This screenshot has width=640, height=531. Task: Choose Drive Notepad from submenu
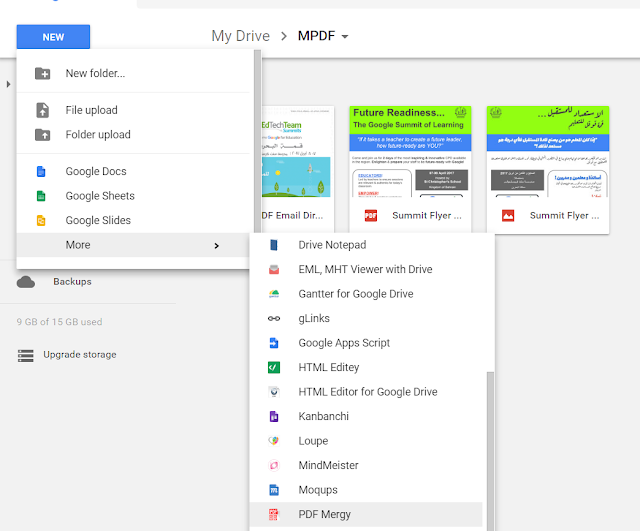366,245
